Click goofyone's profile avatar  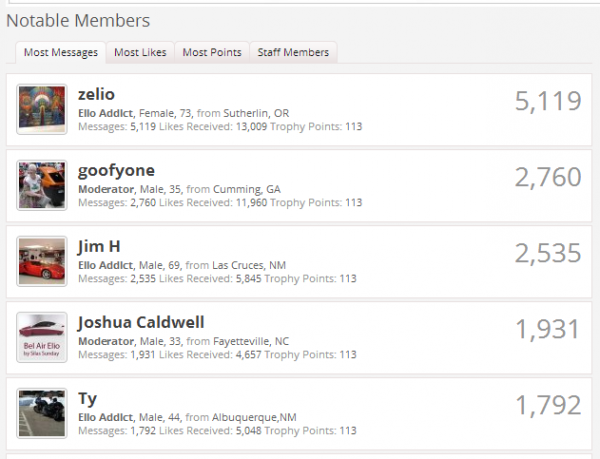click(42, 185)
